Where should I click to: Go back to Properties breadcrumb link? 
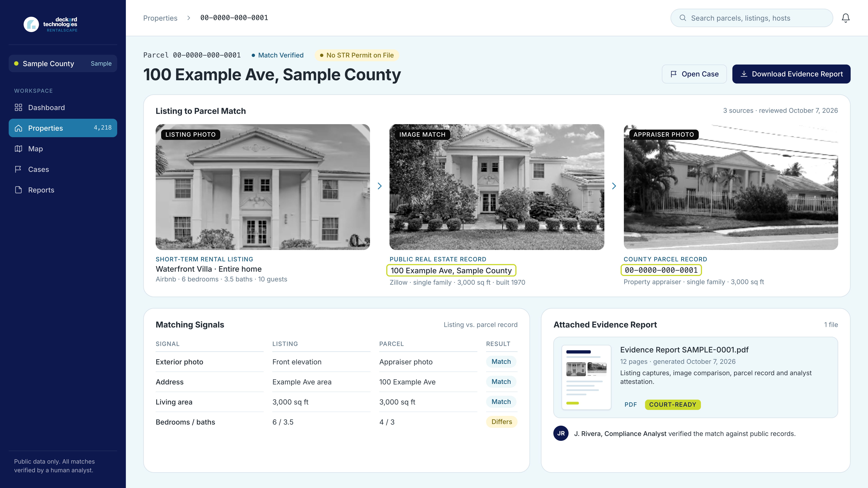160,18
